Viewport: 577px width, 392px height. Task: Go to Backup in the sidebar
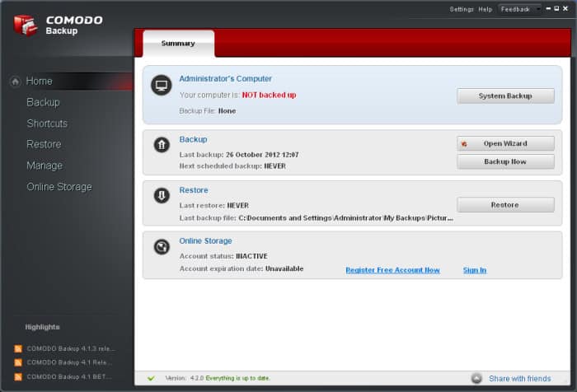(x=43, y=102)
